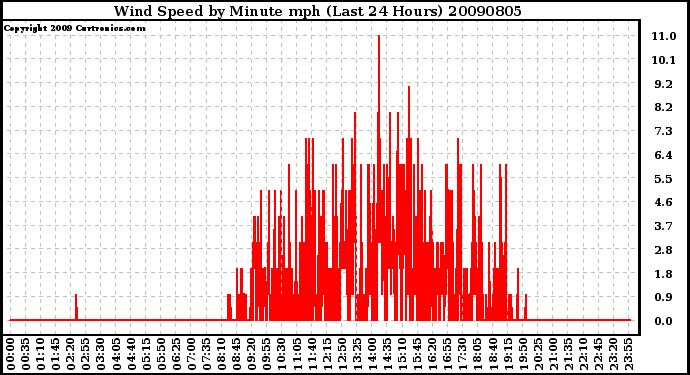Click the x-axis time label 00:00
Viewport: 690px width, 375px height.
[x=11, y=354]
